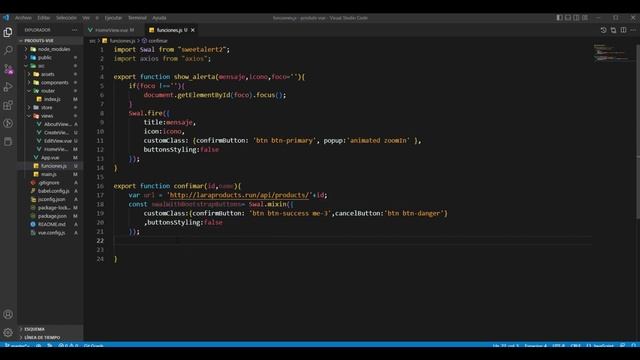Screen dimensions: 640x360
Task: Collapse the PRODUTS-VUE project root
Action: click(x=50, y=40)
